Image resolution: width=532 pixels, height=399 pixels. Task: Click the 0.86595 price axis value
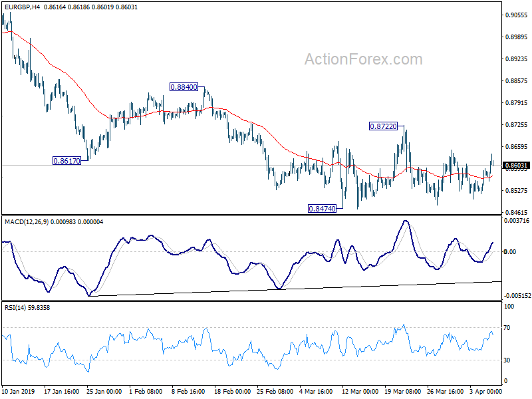(x=517, y=147)
